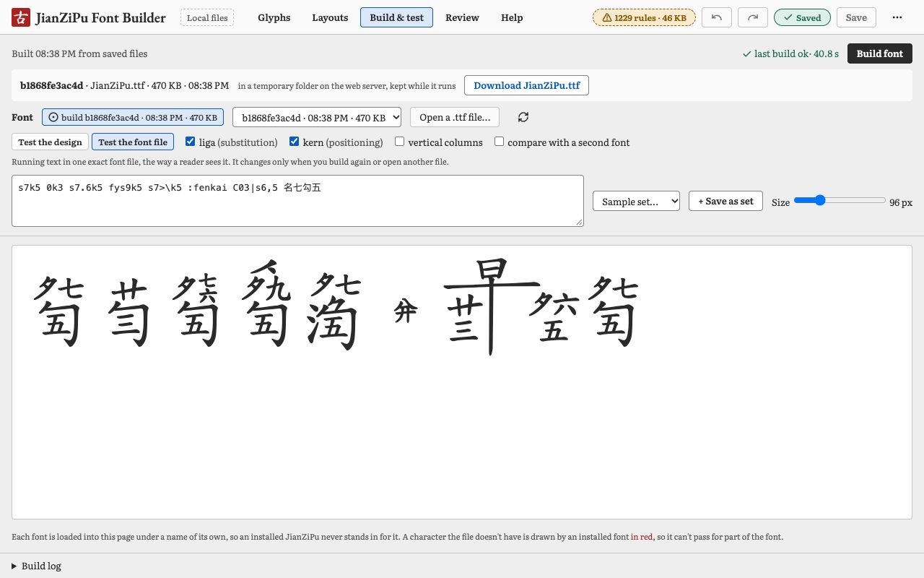
Task: Open the Help tab
Action: tap(512, 17)
